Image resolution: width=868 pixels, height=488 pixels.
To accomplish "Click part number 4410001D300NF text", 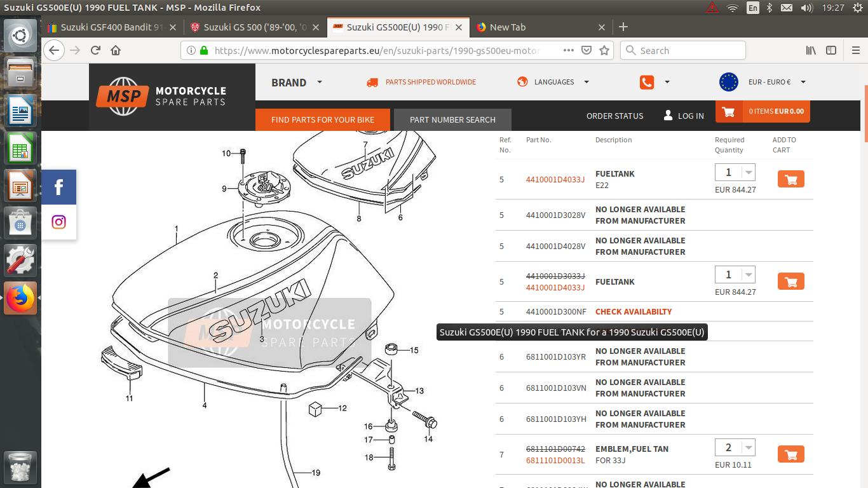I will 556,311.
